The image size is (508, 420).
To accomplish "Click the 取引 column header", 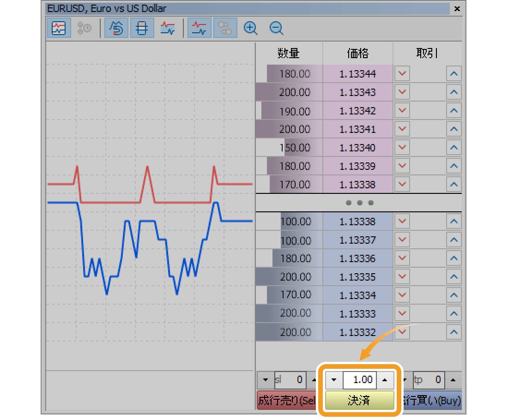I will coord(427,53).
